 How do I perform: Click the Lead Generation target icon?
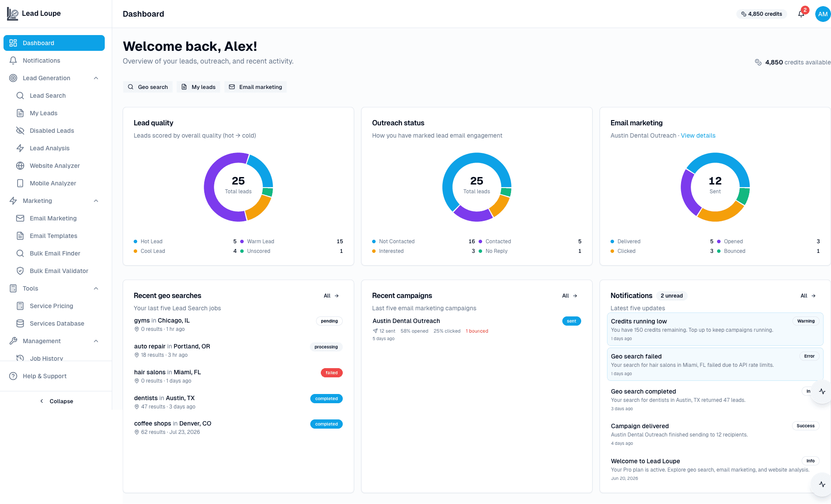(13, 78)
